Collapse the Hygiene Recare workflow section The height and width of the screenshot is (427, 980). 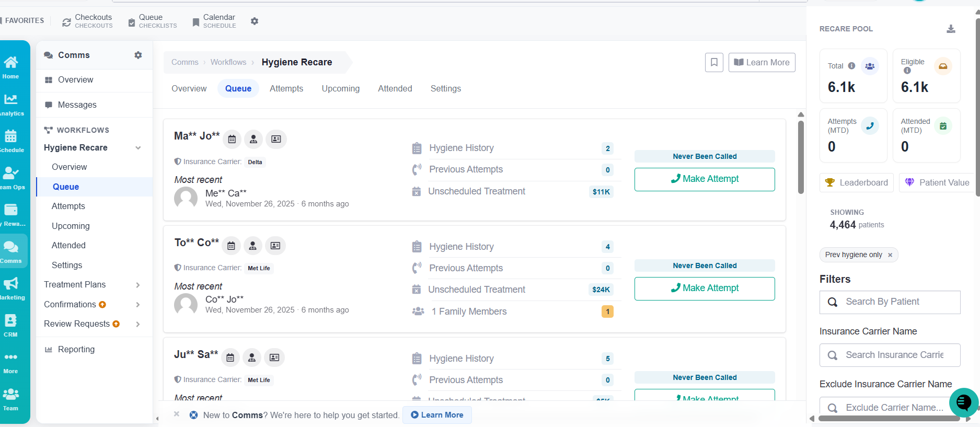[138, 148]
